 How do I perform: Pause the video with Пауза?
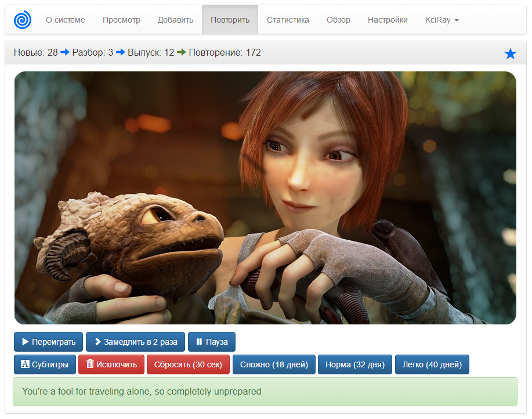(x=212, y=342)
